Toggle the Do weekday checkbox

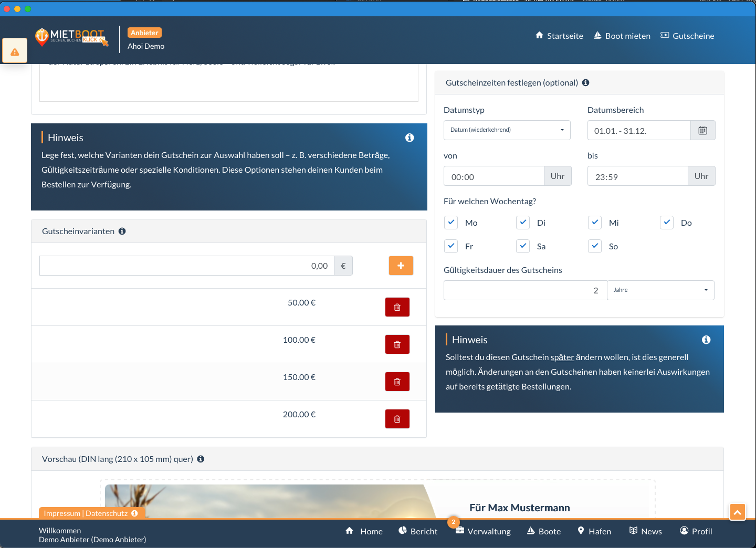(667, 223)
